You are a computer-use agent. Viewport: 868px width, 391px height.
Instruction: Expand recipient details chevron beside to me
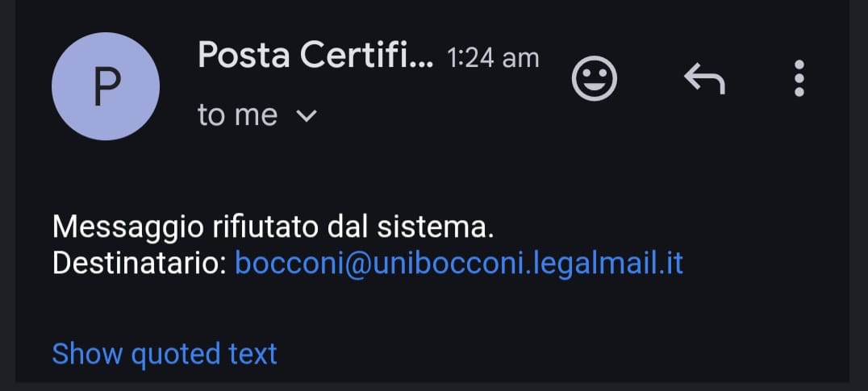tap(306, 115)
